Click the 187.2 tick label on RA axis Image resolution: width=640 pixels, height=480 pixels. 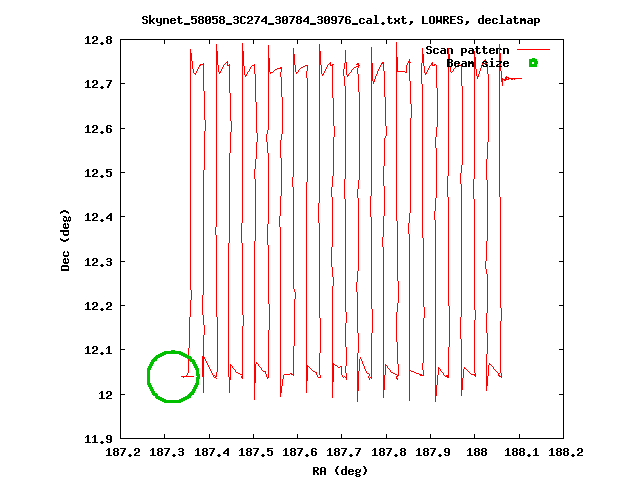(x=123, y=452)
